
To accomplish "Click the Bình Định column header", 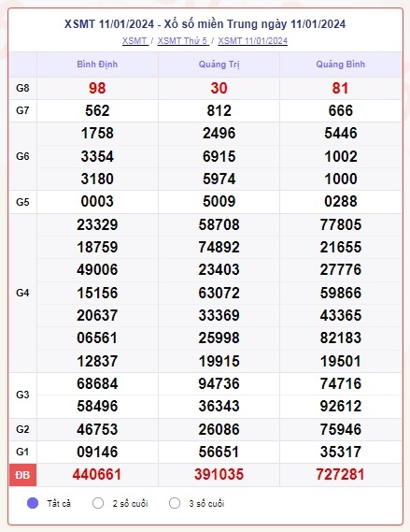I will coord(97,65).
